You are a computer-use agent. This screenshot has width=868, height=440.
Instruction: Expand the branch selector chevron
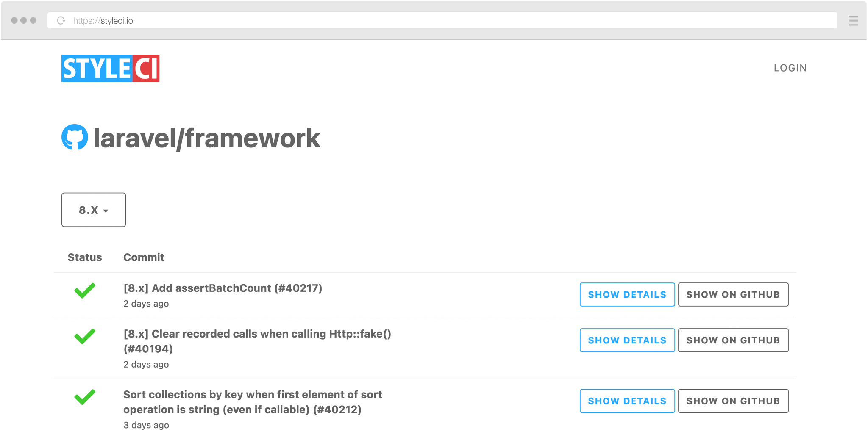click(106, 210)
